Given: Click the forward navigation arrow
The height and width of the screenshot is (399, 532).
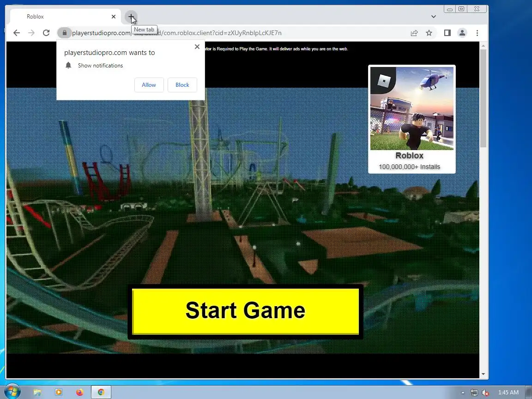Looking at the screenshot, I should click(x=31, y=33).
